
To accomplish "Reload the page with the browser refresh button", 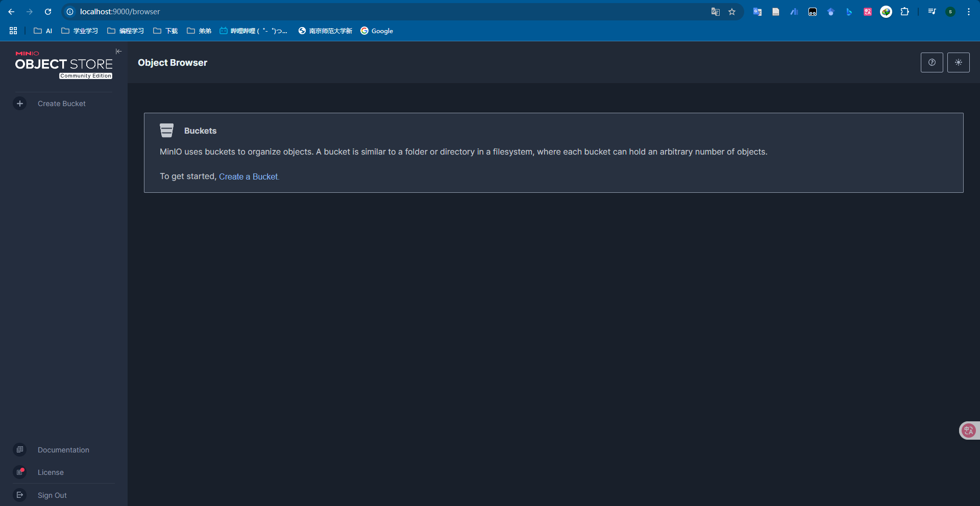I will tap(48, 12).
